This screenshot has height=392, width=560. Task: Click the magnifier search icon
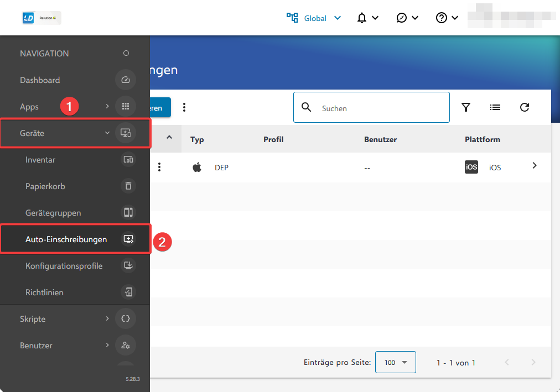tap(307, 107)
